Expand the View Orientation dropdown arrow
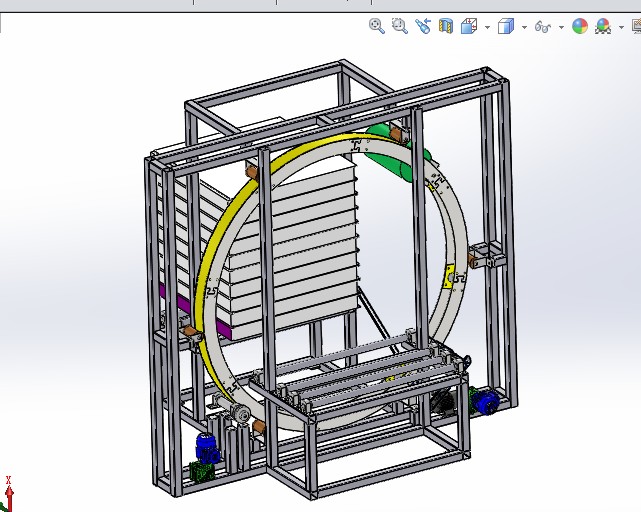The width and height of the screenshot is (641, 512). [x=487, y=27]
